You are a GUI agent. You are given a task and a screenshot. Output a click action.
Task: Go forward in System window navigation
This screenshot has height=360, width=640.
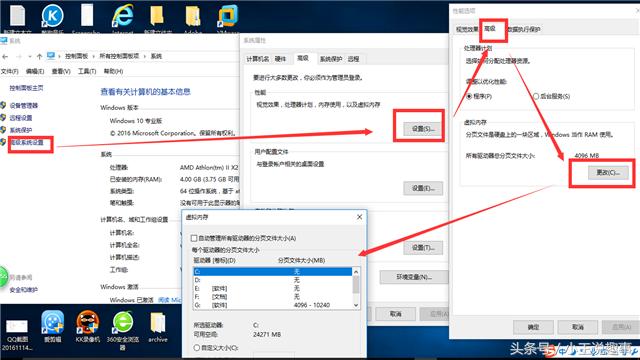19,56
